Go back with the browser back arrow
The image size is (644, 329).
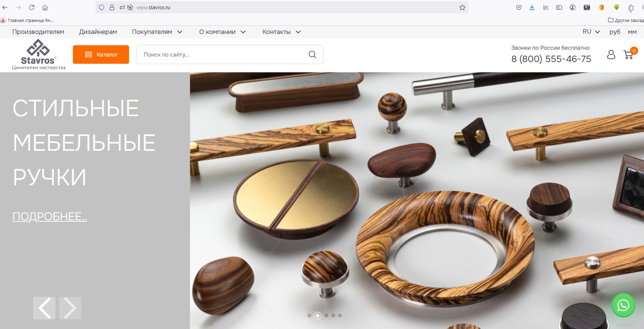[5, 8]
